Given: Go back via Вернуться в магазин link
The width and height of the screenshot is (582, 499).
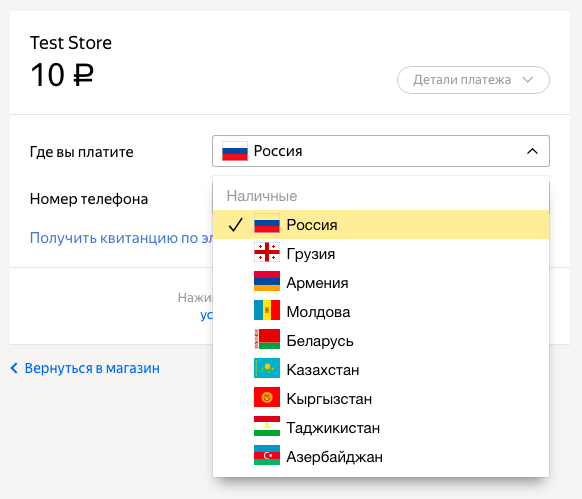Looking at the screenshot, I should tap(92, 368).
